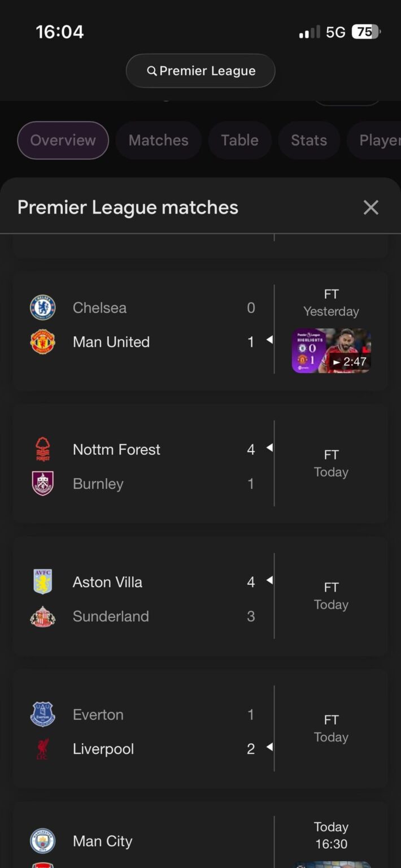401x868 pixels.
Task: Tap the Burnley club badge
Action: pos(42,484)
